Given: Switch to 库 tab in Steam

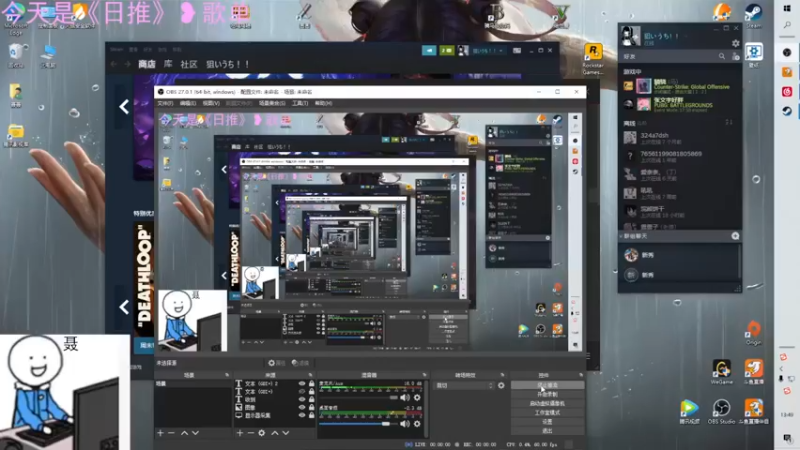Looking at the screenshot, I should click(168, 64).
